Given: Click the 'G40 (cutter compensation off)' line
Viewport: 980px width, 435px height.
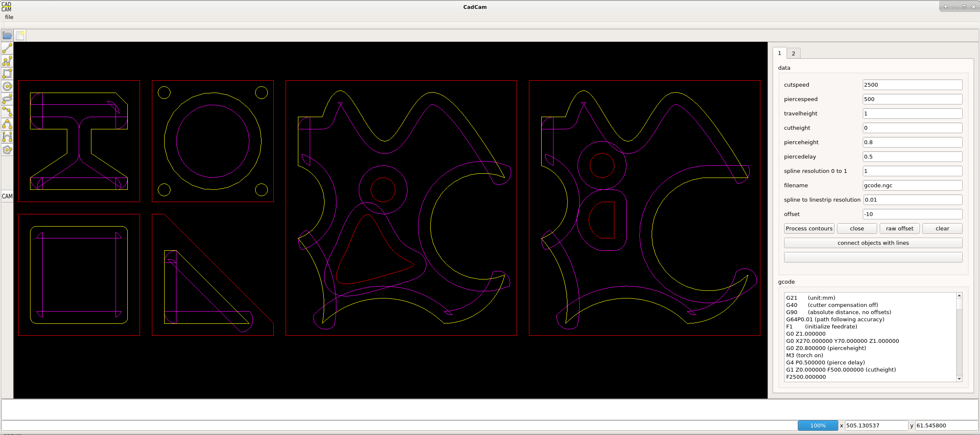Looking at the screenshot, I should (x=832, y=305).
